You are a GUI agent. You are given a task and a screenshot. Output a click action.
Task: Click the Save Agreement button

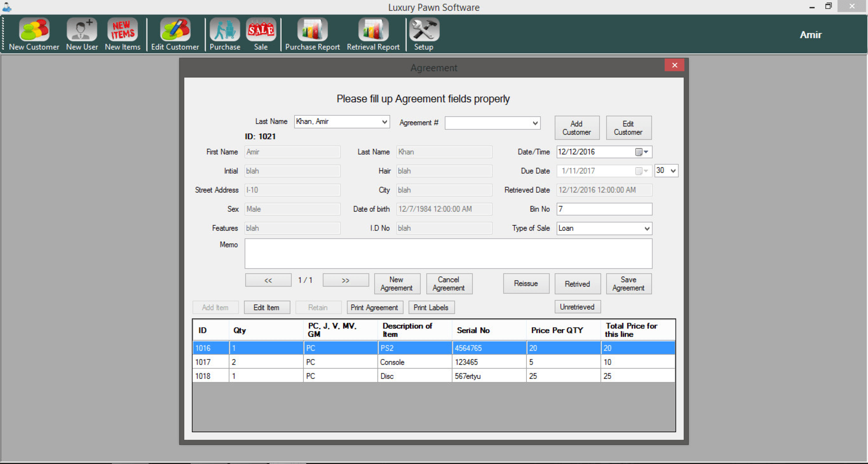[629, 284]
